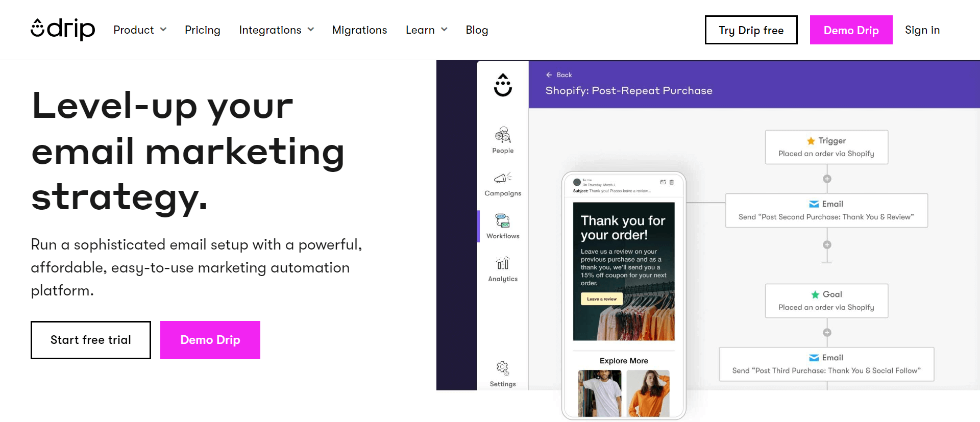This screenshot has height=422, width=980.
Task: Click the Drip smiley icon in app sidebar
Action: pos(503,85)
